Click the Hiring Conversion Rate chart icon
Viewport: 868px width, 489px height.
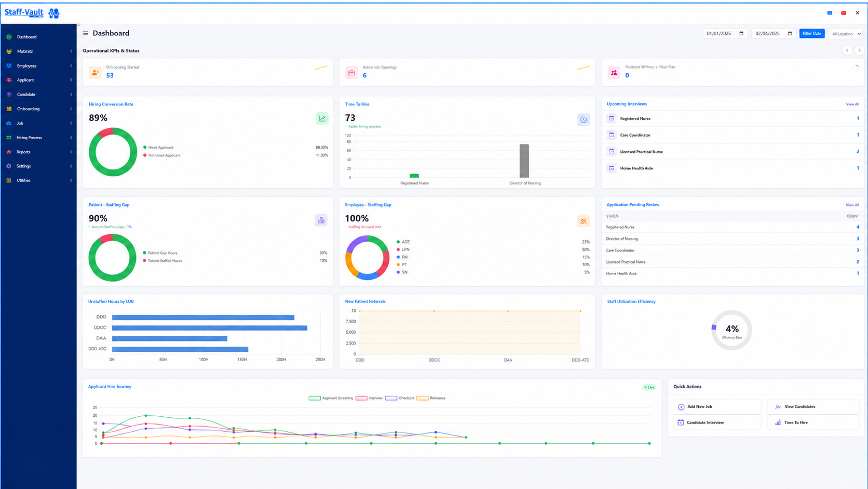point(322,118)
